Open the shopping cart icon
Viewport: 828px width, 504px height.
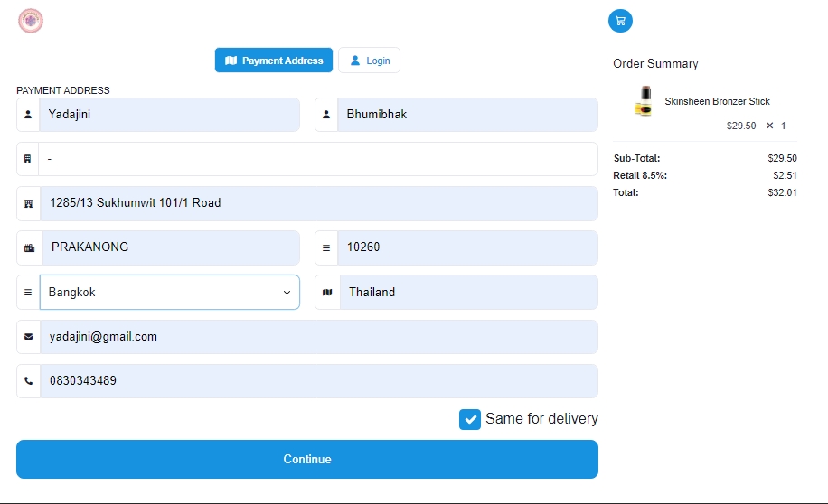click(620, 21)
